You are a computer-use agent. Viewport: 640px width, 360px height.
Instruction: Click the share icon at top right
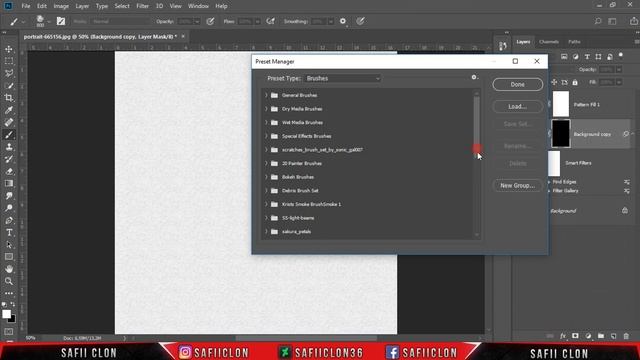[633, 21]
